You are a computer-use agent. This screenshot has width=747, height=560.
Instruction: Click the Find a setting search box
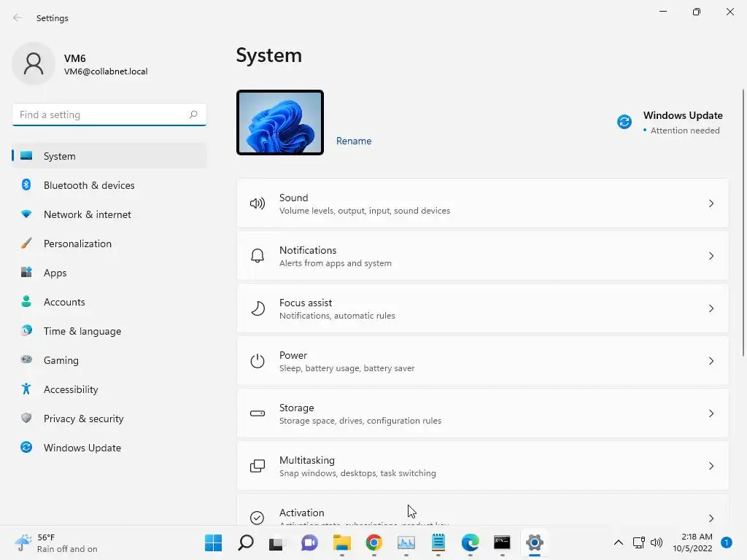tap(109, 114)
